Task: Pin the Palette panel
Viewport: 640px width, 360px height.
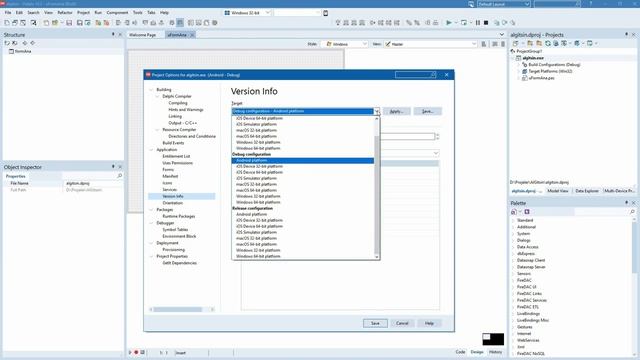Action: (x=626, y=203)
